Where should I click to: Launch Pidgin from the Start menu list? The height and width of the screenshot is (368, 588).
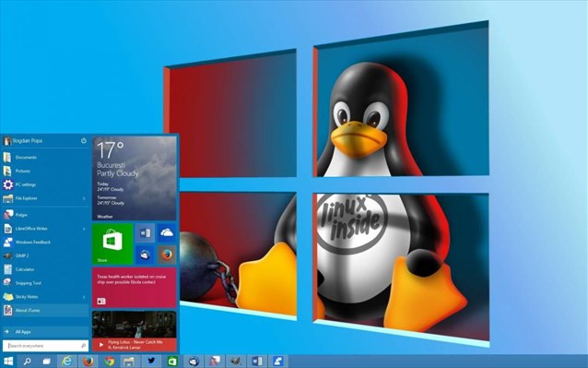[x=46, y=215]
